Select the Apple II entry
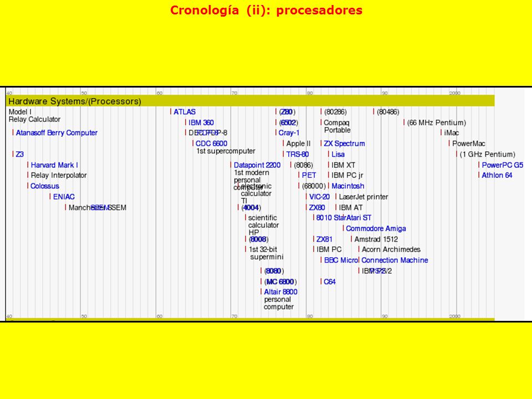The width and height of the screenshot is (532, 399). [298, 144]
